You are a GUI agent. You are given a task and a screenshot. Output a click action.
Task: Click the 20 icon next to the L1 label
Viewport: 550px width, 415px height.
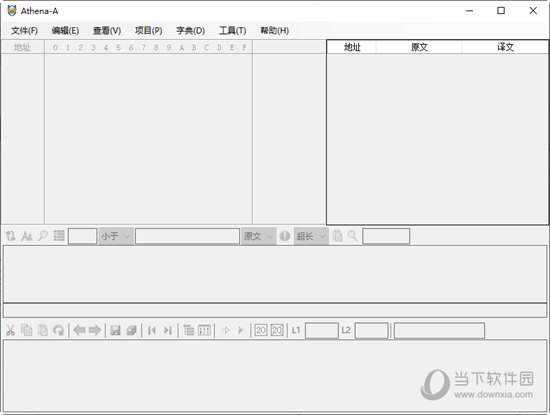point(277,330)
